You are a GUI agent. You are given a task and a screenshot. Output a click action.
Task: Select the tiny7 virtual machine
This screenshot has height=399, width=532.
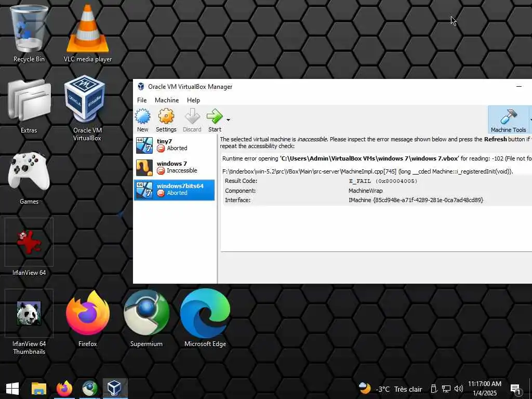pos(175,145)
